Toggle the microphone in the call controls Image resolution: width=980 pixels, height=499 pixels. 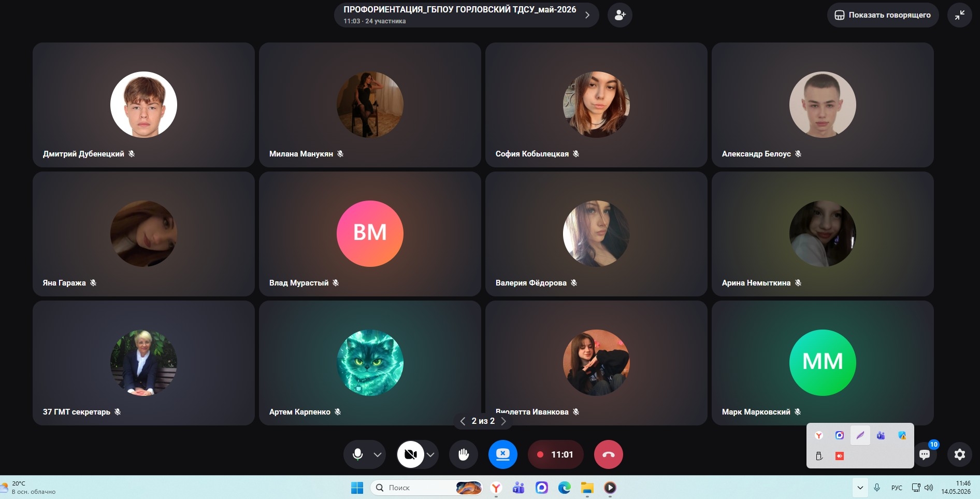[357, 454]
